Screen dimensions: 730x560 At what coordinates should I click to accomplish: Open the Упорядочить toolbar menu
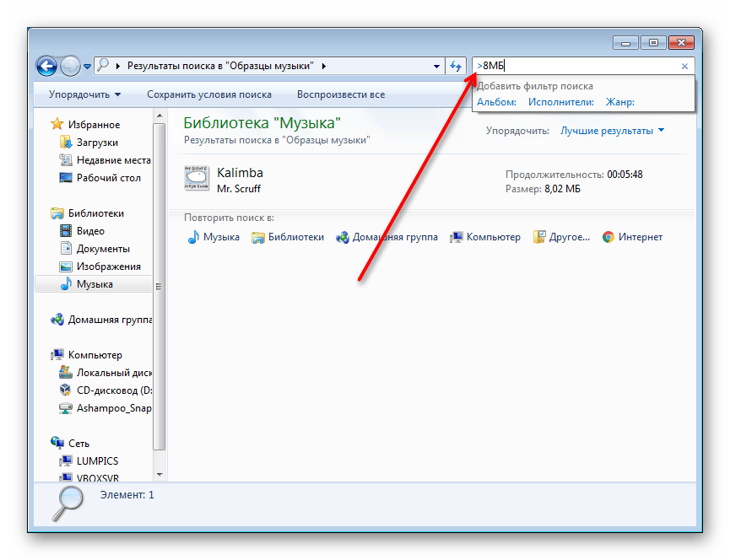84,94
